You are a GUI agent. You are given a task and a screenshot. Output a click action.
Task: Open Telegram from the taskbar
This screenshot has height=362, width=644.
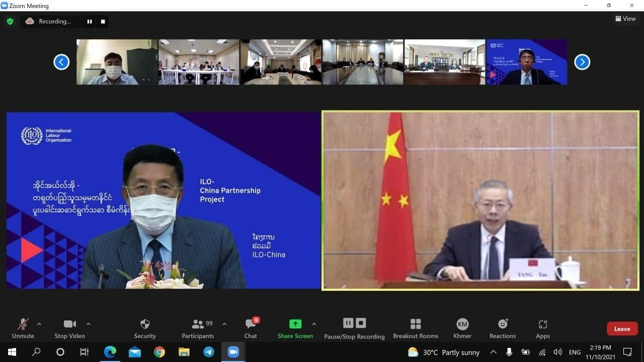[208, 352]
